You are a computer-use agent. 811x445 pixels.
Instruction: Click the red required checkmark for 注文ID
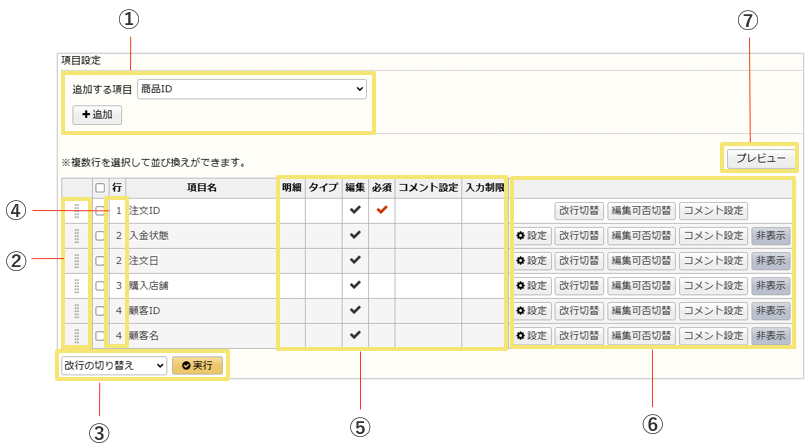(x=381, y=211)
